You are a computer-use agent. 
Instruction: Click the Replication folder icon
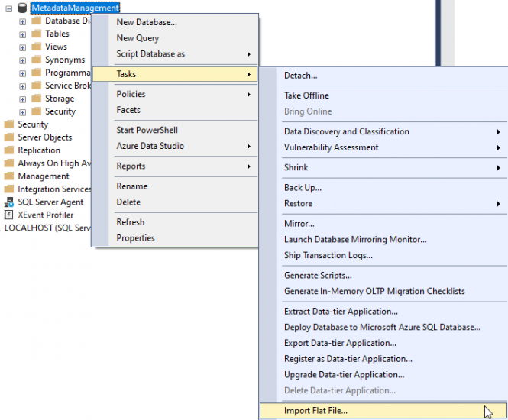pos(9,150)
